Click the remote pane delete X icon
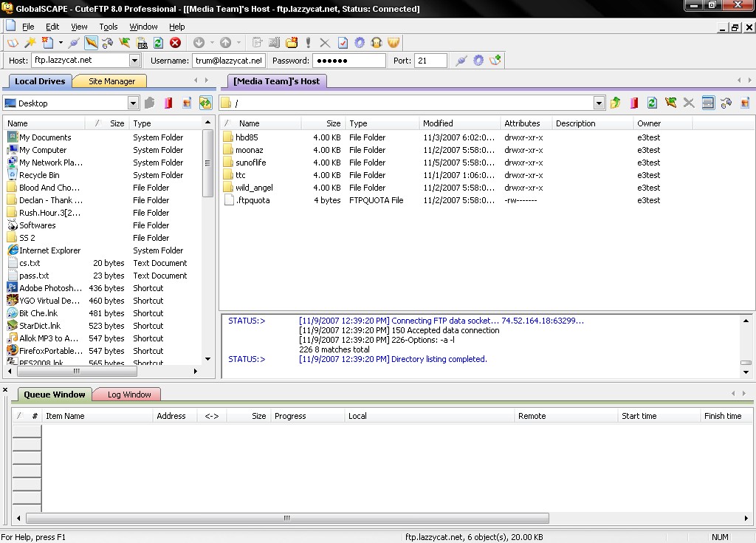The width and height of the screenshot is (756, 543). [x=689, y=103]
